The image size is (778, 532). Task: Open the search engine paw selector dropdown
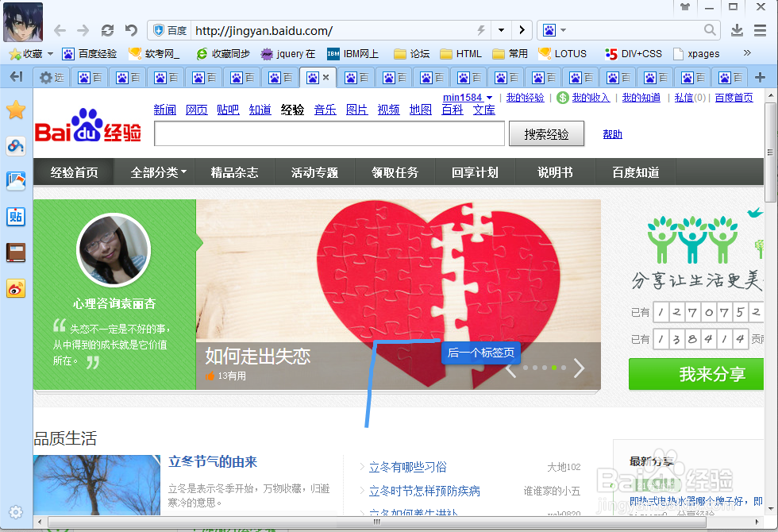[554, 31]
